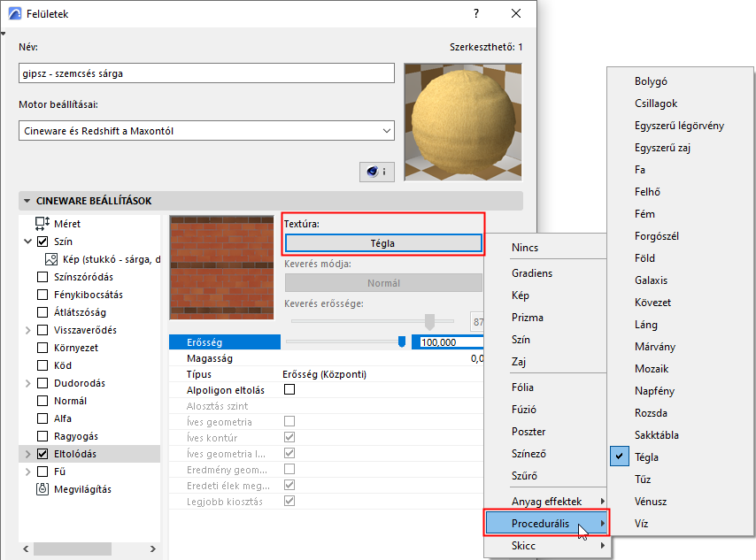
Task: Choose Gradiens from the texture menu
Action: tap(532, 273)
